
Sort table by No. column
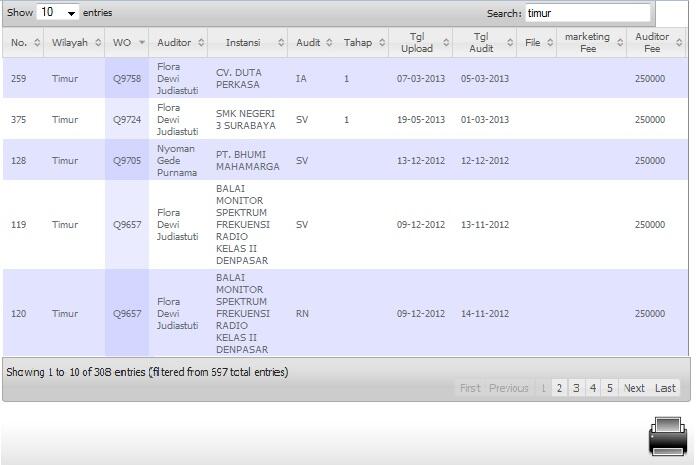24,43
